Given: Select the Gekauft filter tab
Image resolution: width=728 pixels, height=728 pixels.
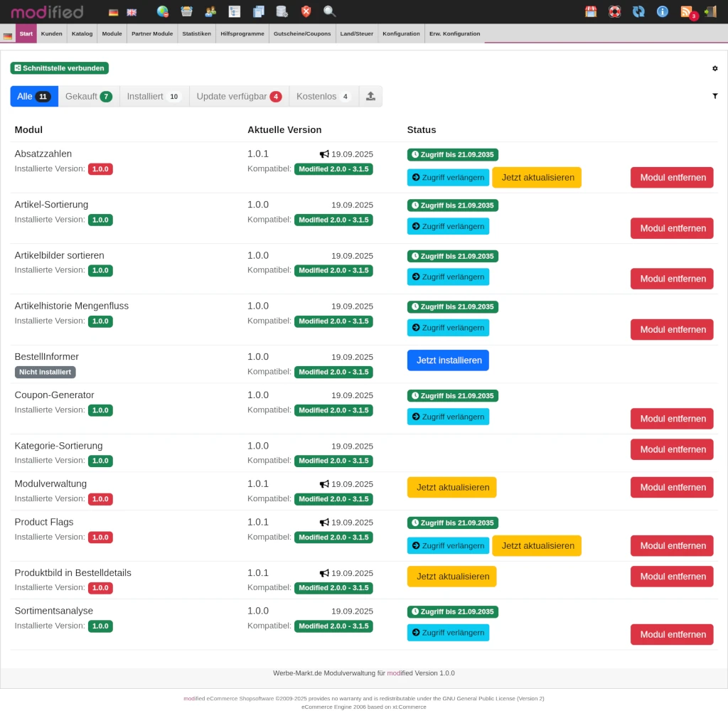Looking at the screenshot, I should click(x=89, y=96).
